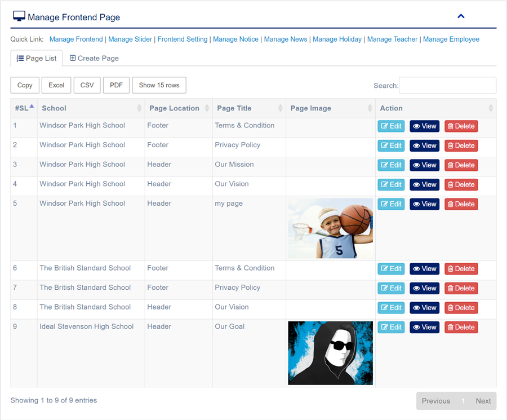The height and width of the screenshot is (420, 507).
Task: View the Our Mission page
Action: 425,165
